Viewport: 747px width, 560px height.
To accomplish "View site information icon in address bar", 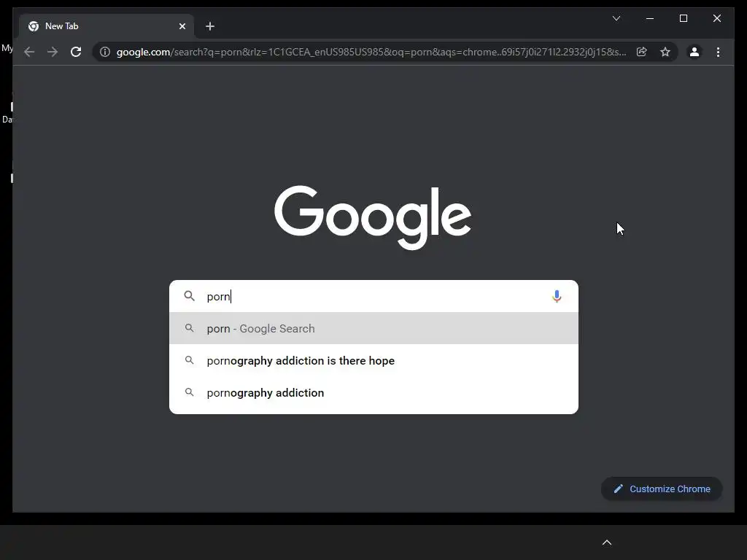I will (x=105, y=52).
